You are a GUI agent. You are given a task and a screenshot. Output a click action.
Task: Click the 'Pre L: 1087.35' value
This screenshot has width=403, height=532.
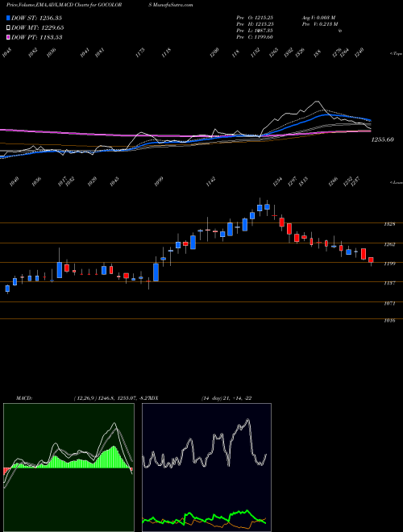click(255, 31)
